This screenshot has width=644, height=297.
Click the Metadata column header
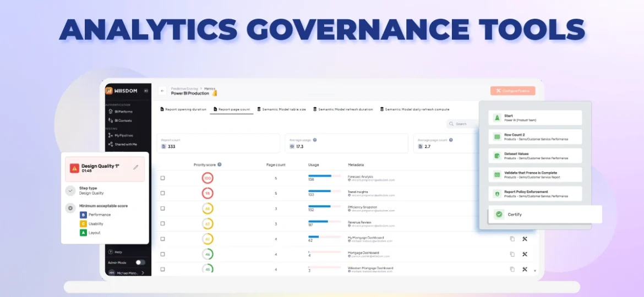point(356,165)
